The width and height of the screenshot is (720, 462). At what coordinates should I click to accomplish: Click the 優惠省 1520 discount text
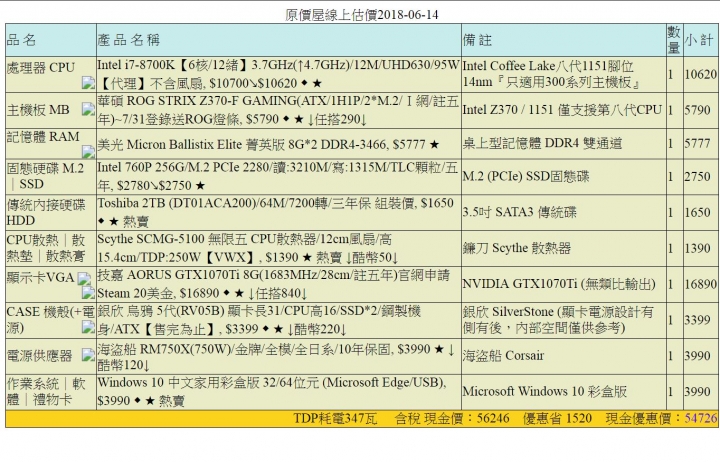[x=557, y=418]
